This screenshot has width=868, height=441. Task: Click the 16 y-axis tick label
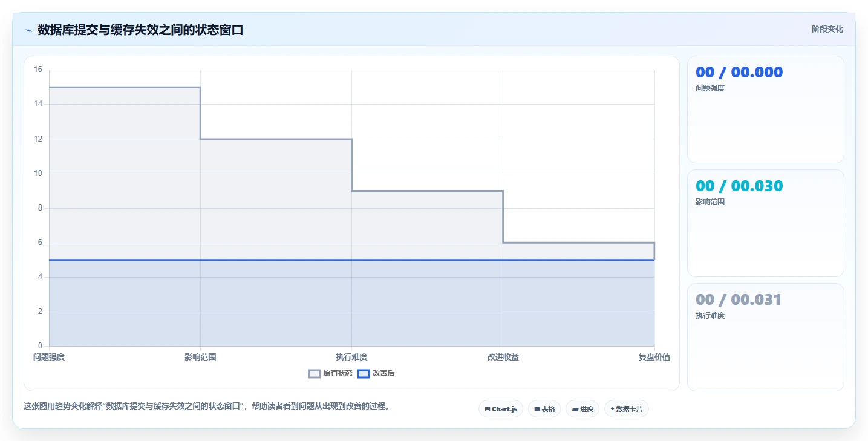tap(38, 70)
